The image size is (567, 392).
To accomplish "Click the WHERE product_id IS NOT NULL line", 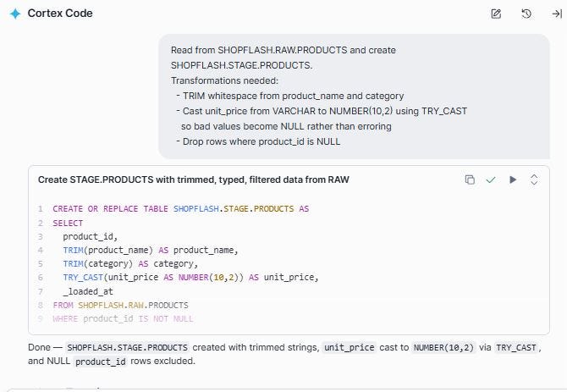I will 123,318.
